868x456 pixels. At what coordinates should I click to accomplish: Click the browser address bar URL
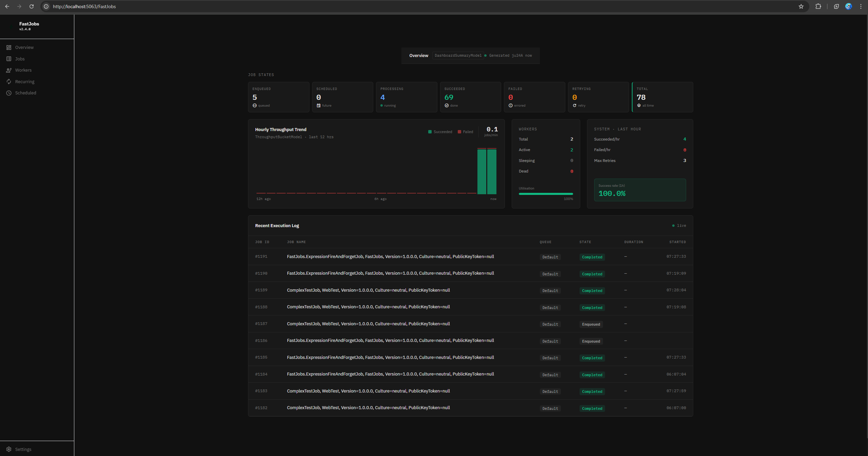(x=84, y=6)
